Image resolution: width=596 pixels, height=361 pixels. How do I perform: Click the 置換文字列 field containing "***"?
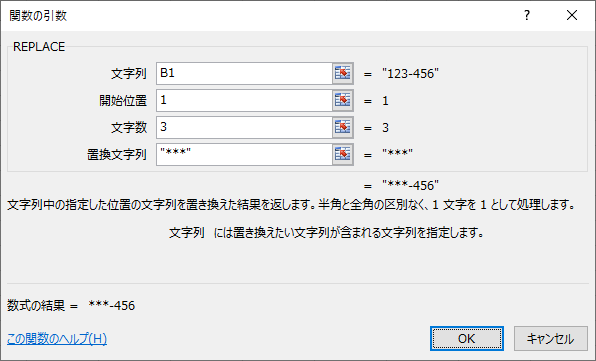(x=244, y=154)
